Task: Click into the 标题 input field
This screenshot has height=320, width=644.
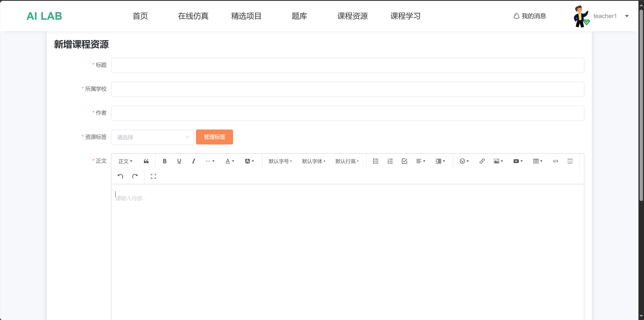Action: [x=347, y=66]
